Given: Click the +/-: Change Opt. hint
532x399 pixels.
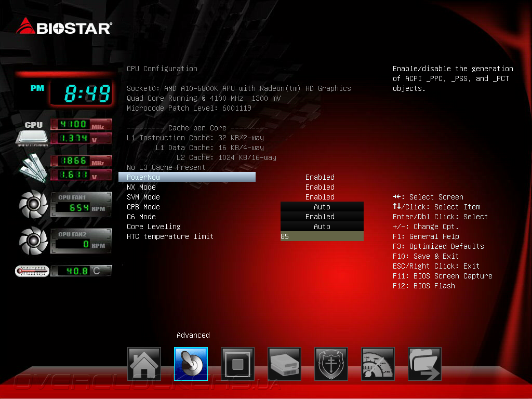Looking at the screenshot, I should pos(426,227).
